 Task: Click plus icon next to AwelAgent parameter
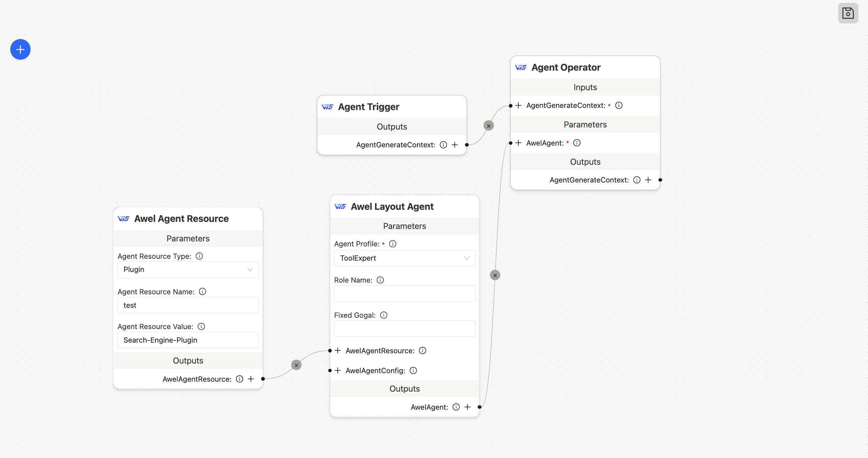pyautogui.click(x=518, y=143)
